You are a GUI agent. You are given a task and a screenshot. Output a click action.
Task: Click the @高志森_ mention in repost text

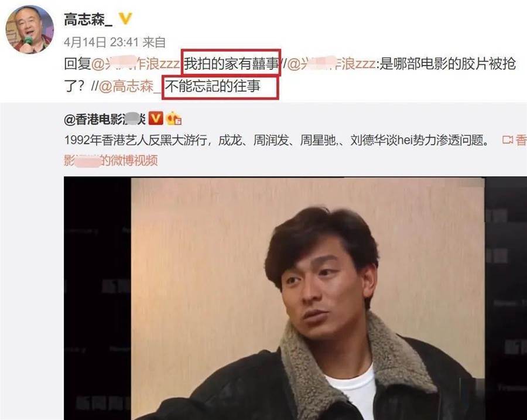[130, 87]
